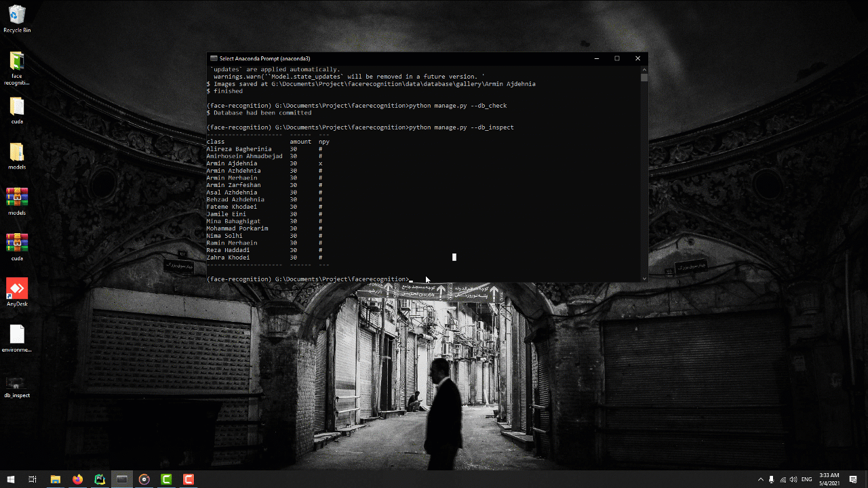Screen dimensions: 868x488
Task: Click the final command prompt input line
Action: coord(310,279)
